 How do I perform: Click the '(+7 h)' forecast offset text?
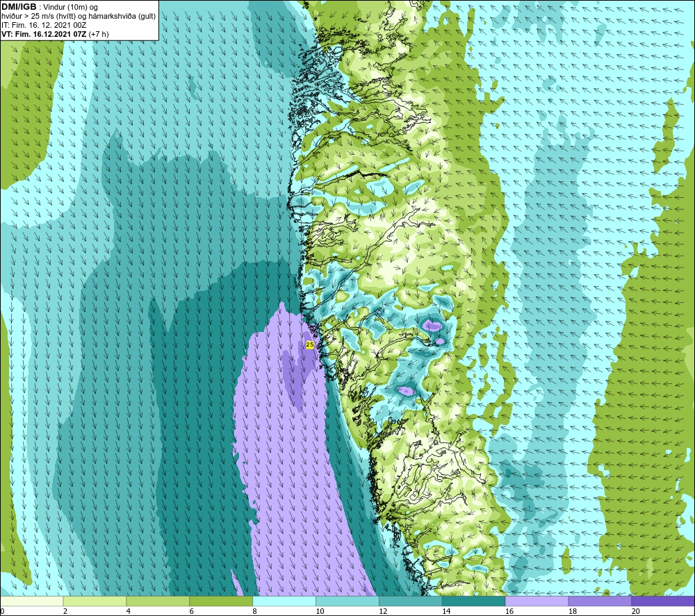pyautogui.click(x=99, y=33)
